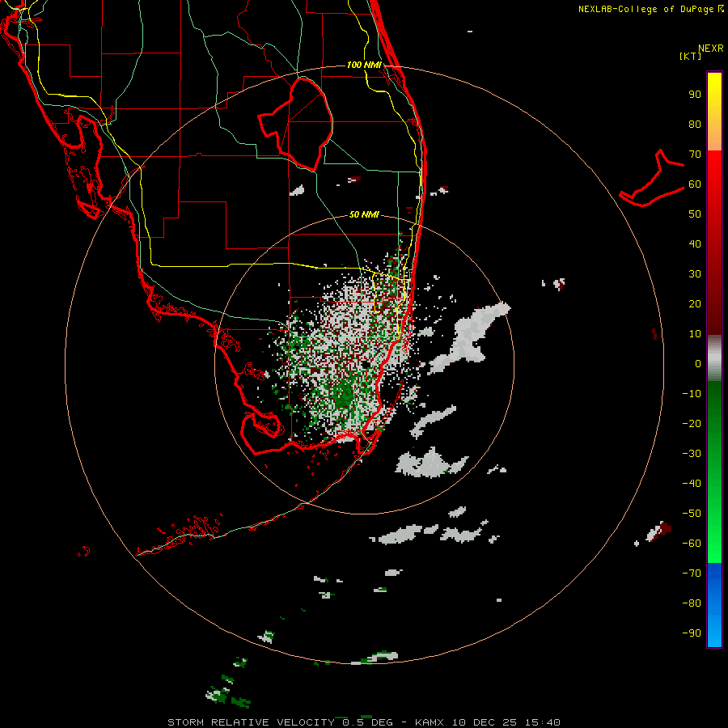This screenshot has height=728, width=728.
Task: Click the -70 value on the velocity scale
Action: [692, 574]
